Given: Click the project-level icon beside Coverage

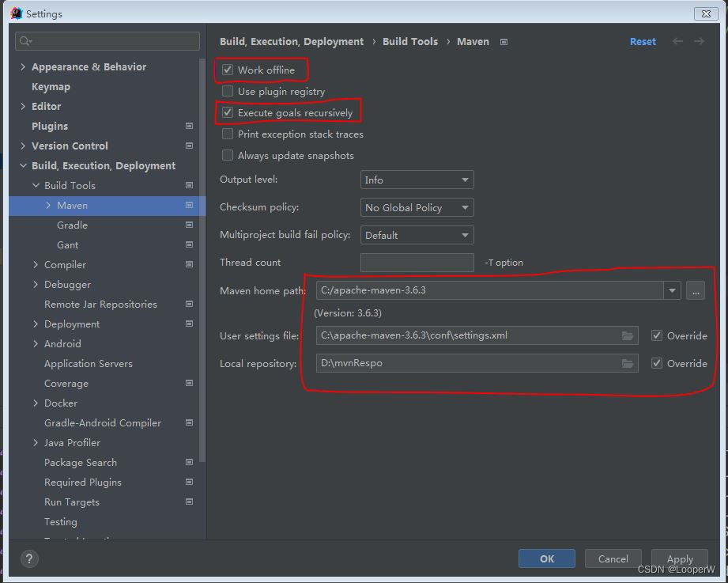Looking at the screenshot, I should [x=190, y=383].
